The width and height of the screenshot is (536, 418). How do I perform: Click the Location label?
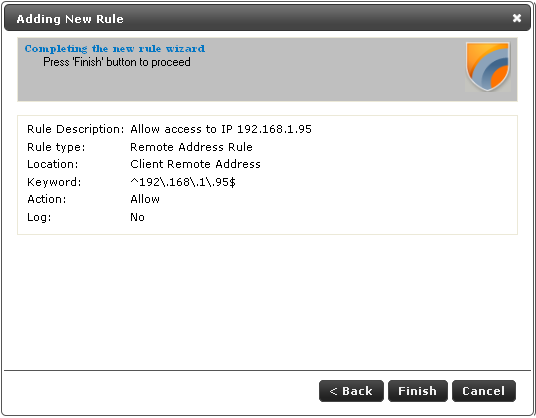point(53,164)
